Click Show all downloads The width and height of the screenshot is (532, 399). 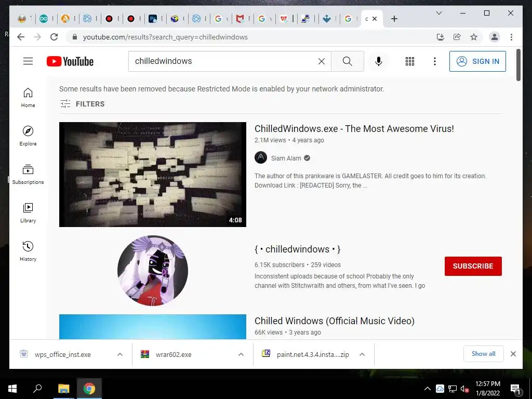pyautogui.click(x=484, y=354)
